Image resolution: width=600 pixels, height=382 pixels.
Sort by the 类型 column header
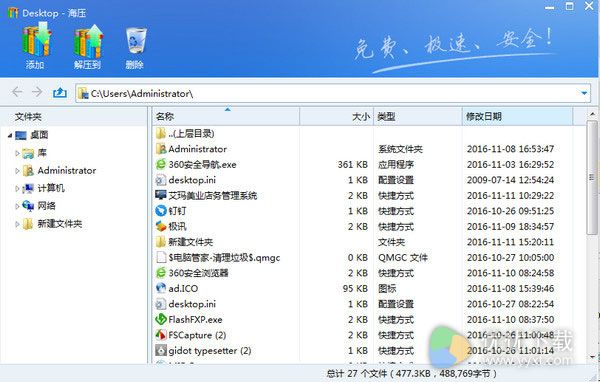(x=418, y=116)
